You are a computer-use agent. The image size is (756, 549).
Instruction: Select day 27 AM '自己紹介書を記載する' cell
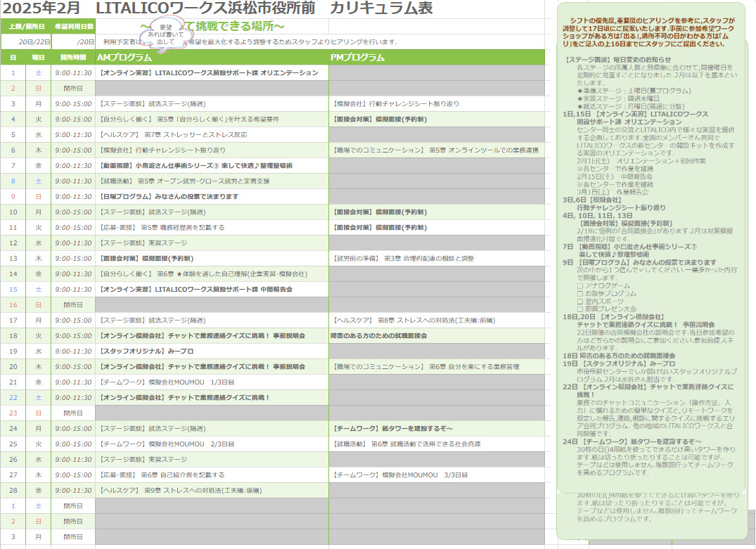coord(212,474)
